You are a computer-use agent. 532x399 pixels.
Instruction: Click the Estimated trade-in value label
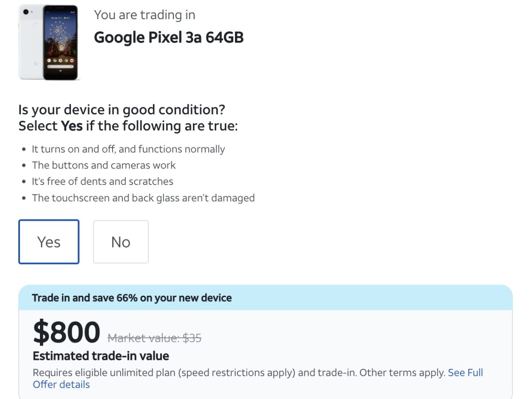pos(101,356)
